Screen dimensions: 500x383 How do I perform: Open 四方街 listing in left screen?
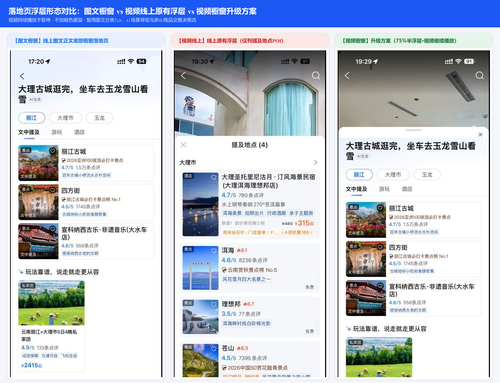86,202
